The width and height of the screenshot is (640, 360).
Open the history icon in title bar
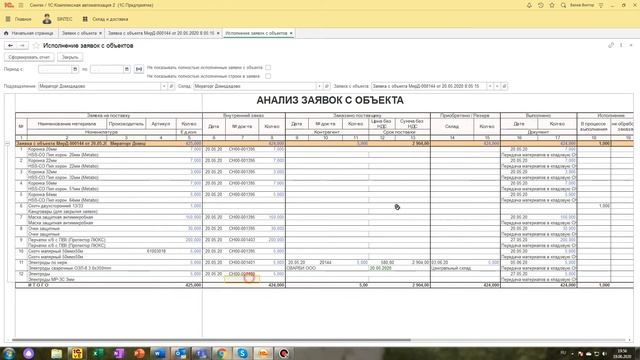pyautogui.click(x=540, y=5)
